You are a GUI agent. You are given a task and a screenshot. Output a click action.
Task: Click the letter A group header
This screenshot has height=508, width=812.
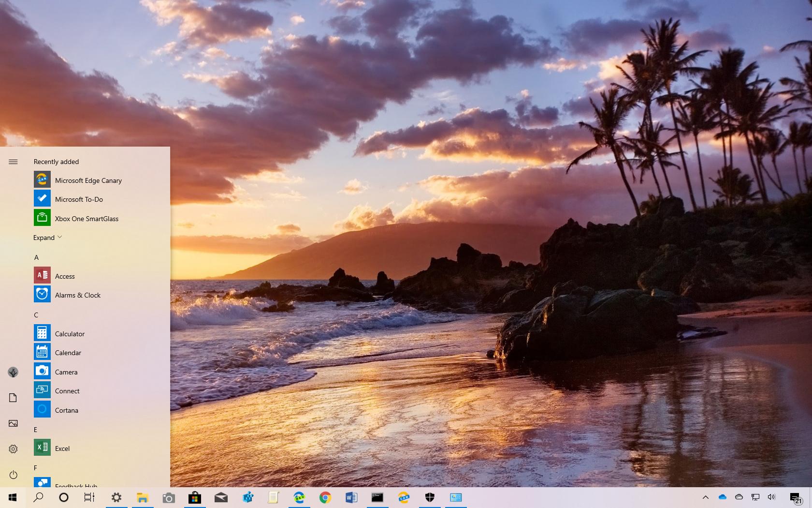pyautogui.click(x=36, y=257)
